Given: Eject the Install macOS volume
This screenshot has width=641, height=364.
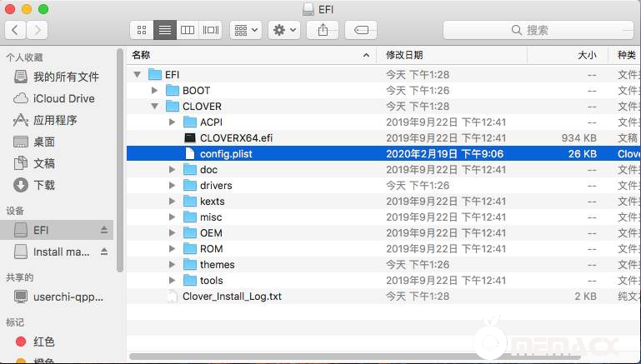Looking at the screenshot, I should click(x=104, y=252).
